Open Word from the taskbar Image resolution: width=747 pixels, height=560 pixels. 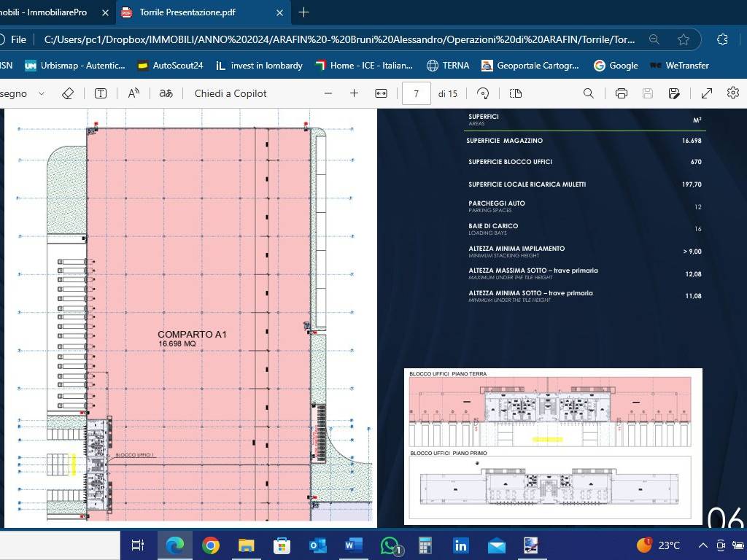tap(354, 545)
